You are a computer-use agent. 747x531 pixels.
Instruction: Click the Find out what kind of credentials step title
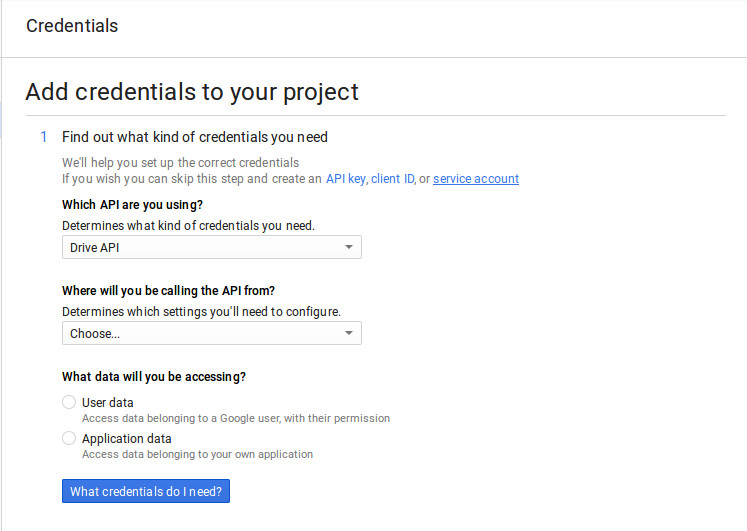(195, 137)
